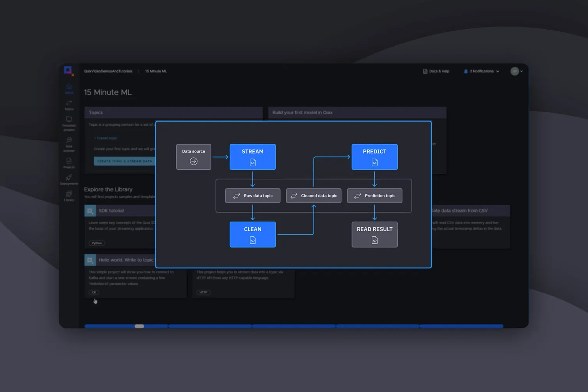Click the notifications bell icon

click(466, 71)
